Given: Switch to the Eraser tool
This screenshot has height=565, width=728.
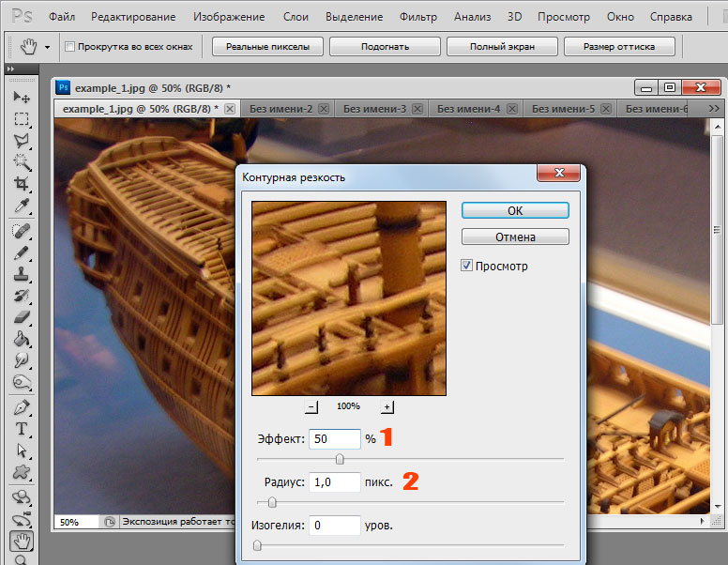Looking at the screenshot, I should click(21, 319).
